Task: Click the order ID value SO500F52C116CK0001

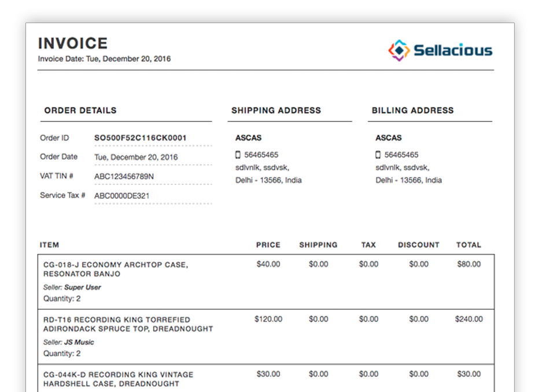Action: pyautogui.click(x=141, y=138)
